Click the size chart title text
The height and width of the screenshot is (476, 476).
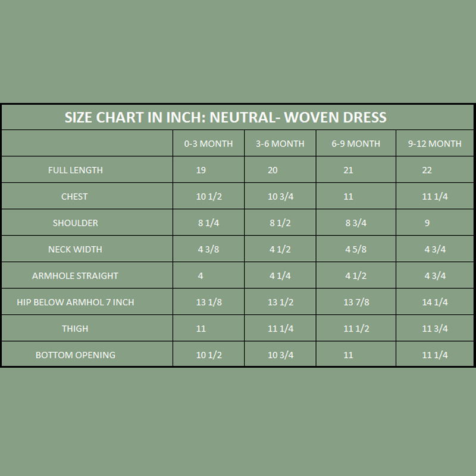click(x=226, y=117)
